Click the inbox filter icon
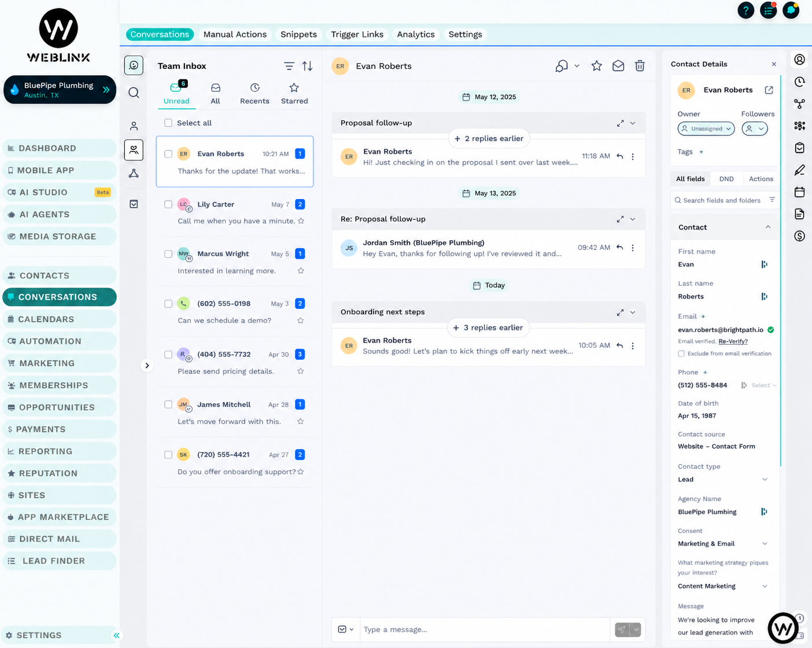 coord(289,66)
